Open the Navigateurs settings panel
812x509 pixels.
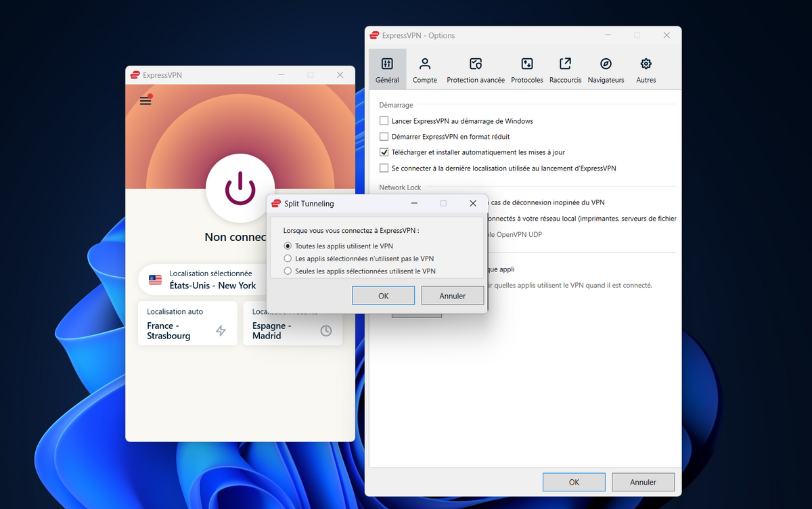(x=606, y=68)
